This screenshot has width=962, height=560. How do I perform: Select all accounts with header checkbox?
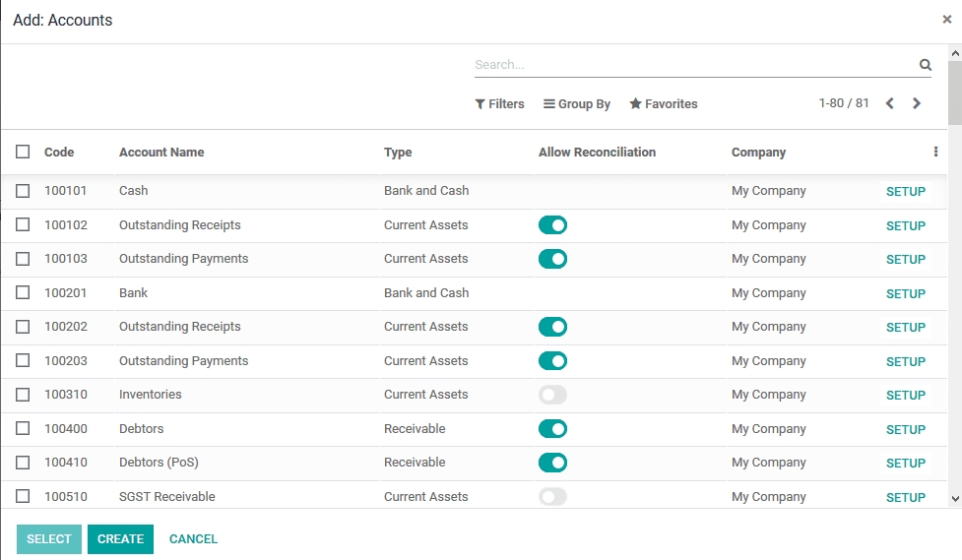pos(23,153)
